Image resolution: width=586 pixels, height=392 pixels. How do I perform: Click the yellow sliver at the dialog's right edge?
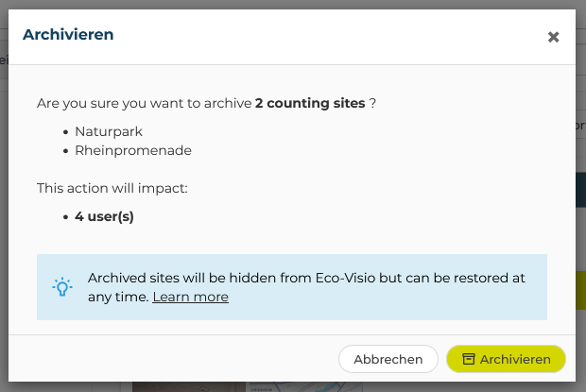click(580, 290)
